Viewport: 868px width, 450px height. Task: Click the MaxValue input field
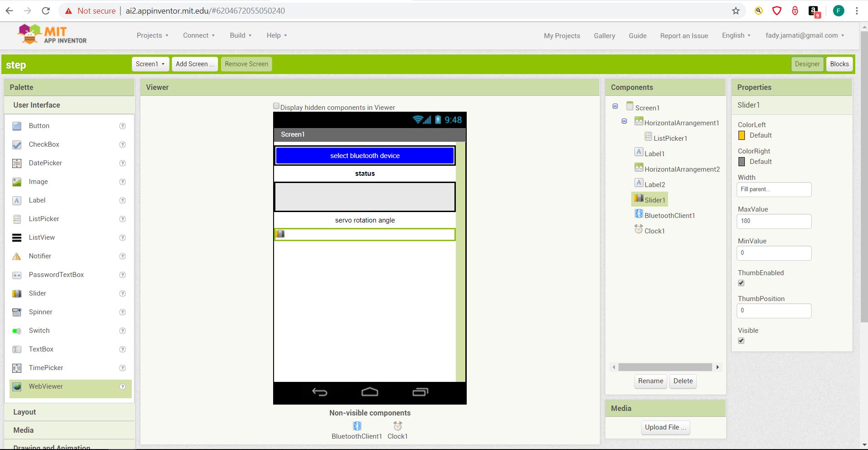coord(774,221)
